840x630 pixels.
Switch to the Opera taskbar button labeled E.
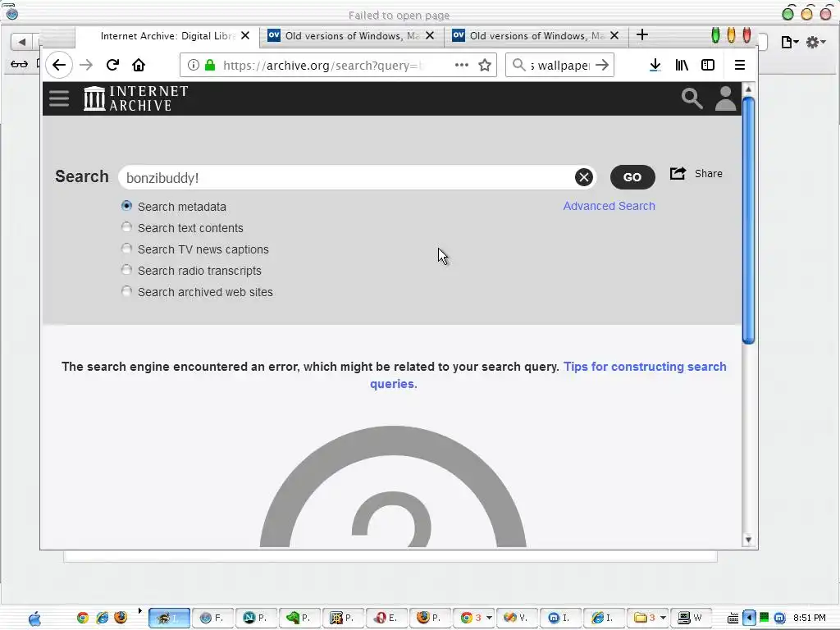click(387, 618)
